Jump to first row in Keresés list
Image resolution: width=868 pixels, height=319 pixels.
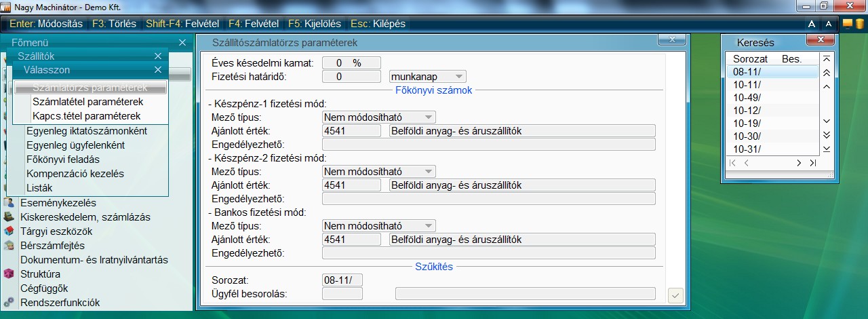[x=826, y=60]
